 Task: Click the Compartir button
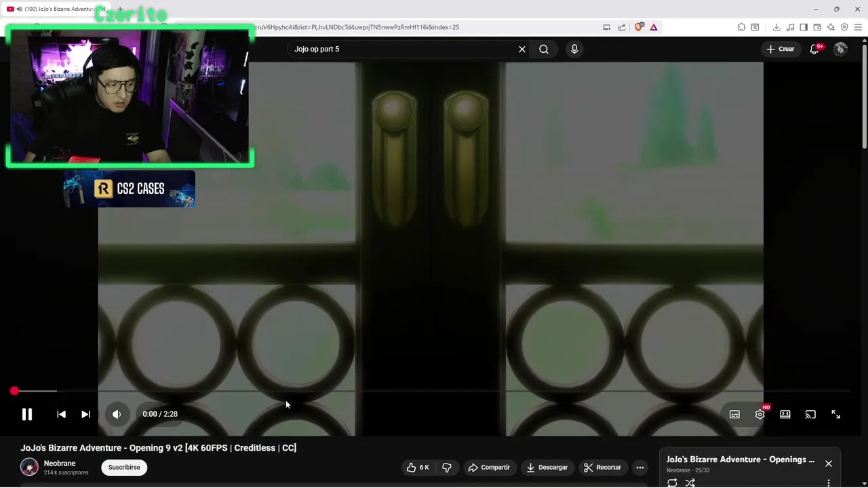pyautogui.click(x=489, y=467)
